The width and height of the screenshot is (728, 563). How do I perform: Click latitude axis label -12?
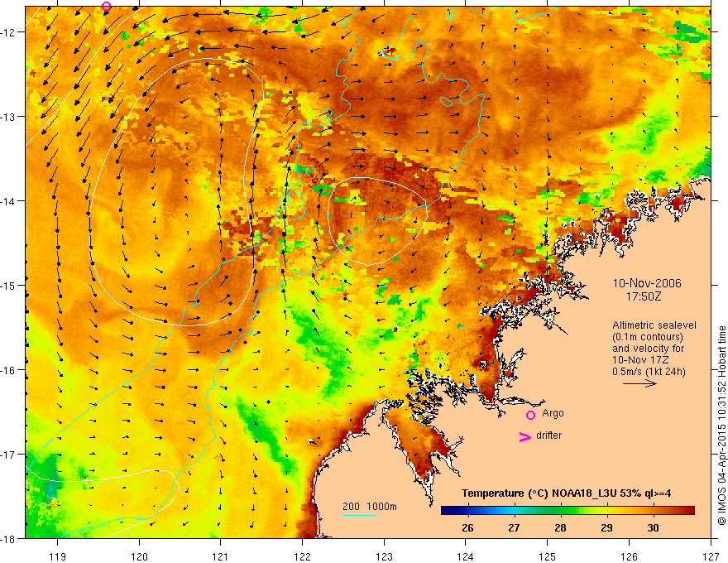9,32
